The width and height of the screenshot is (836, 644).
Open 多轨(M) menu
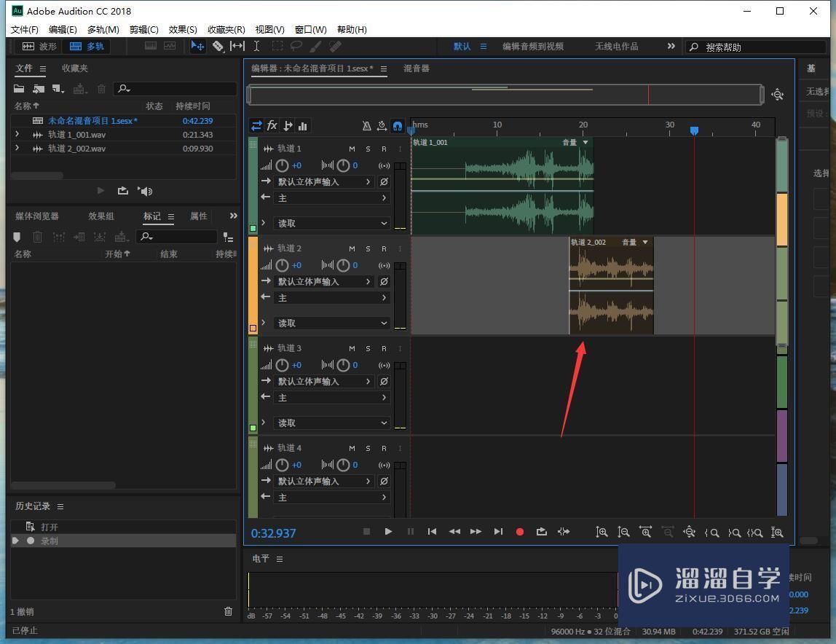point(103,29)
